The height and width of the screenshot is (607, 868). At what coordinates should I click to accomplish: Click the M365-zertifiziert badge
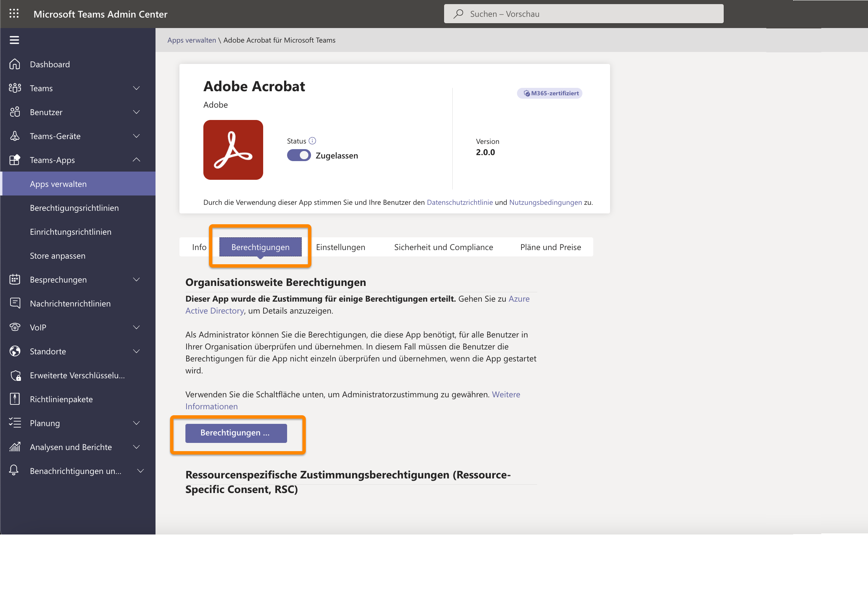(550, 93)
